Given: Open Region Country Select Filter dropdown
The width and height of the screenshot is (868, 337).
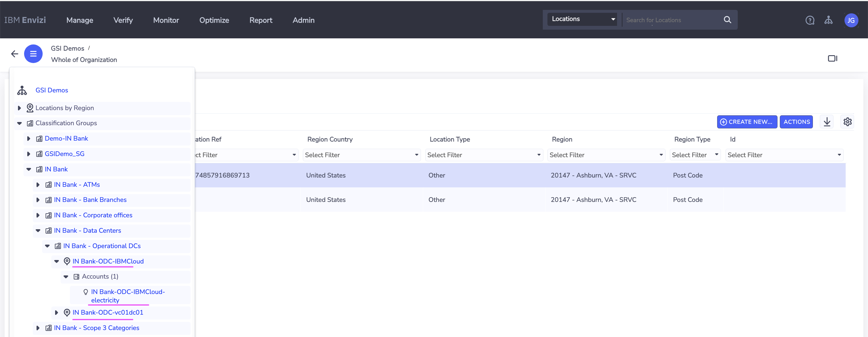Looking at the screenshot, I should 361,155.
